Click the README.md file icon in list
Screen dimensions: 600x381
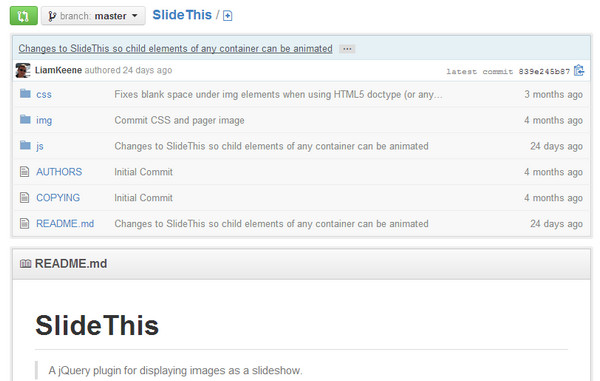pyautogui.click(x=24, y=223)
